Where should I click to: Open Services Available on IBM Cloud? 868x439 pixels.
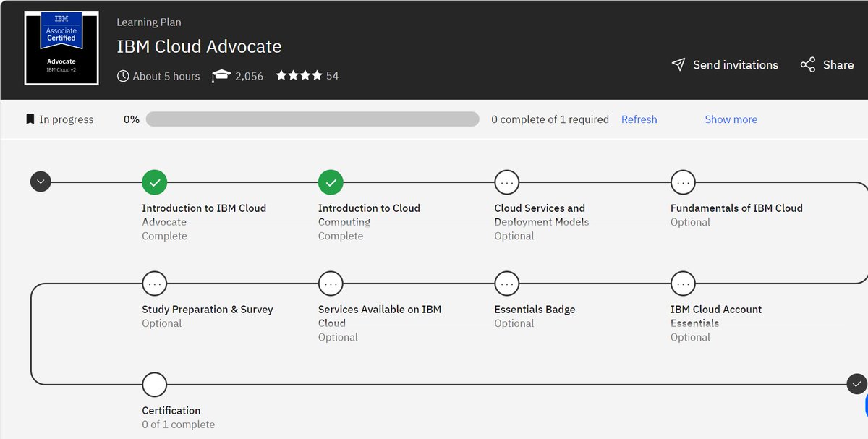point(380,316)
